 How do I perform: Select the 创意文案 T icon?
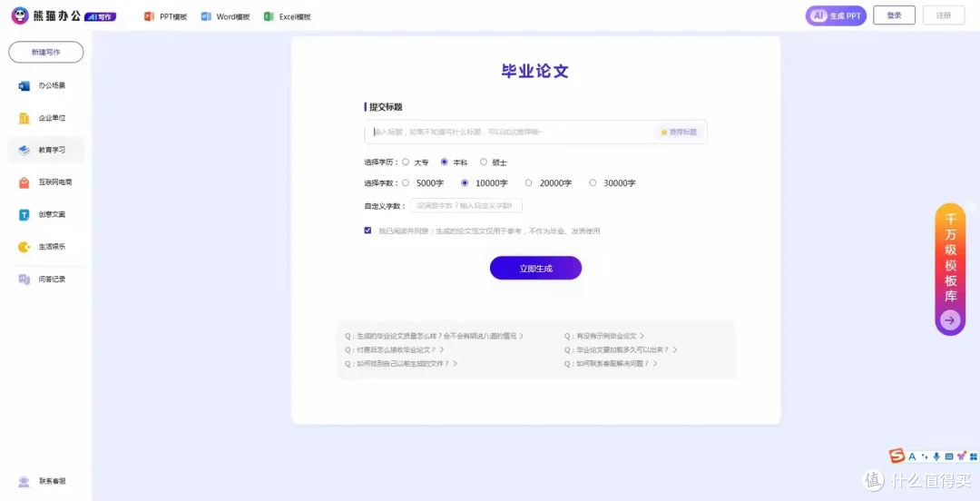[x=24, y=214]
